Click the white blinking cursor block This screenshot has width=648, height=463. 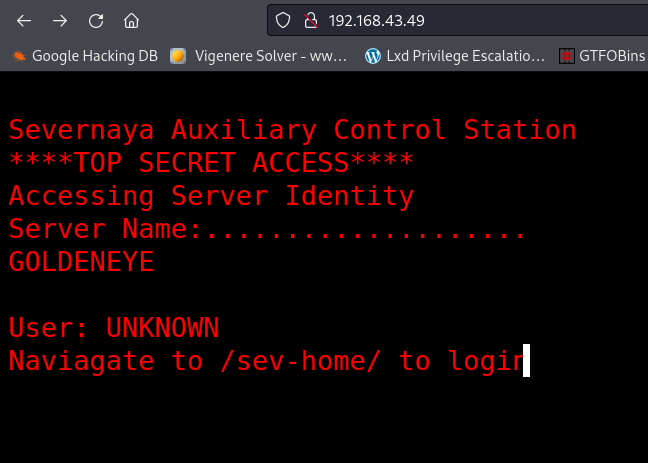tap(527, 360)
